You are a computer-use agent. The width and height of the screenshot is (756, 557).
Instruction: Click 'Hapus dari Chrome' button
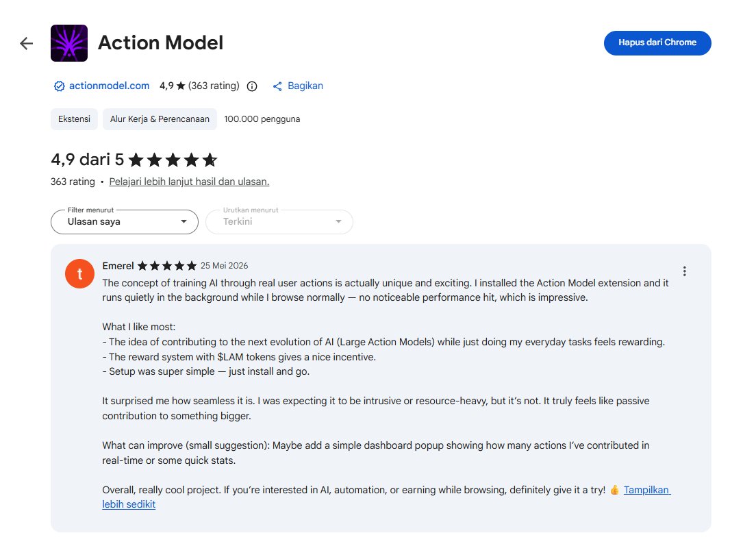(657, 43)
